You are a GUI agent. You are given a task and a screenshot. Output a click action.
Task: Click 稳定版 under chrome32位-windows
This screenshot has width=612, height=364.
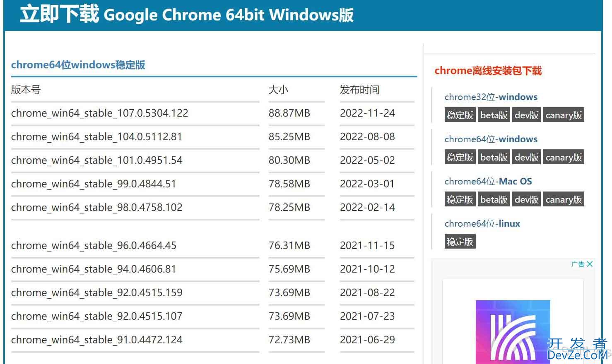point(460,115)
